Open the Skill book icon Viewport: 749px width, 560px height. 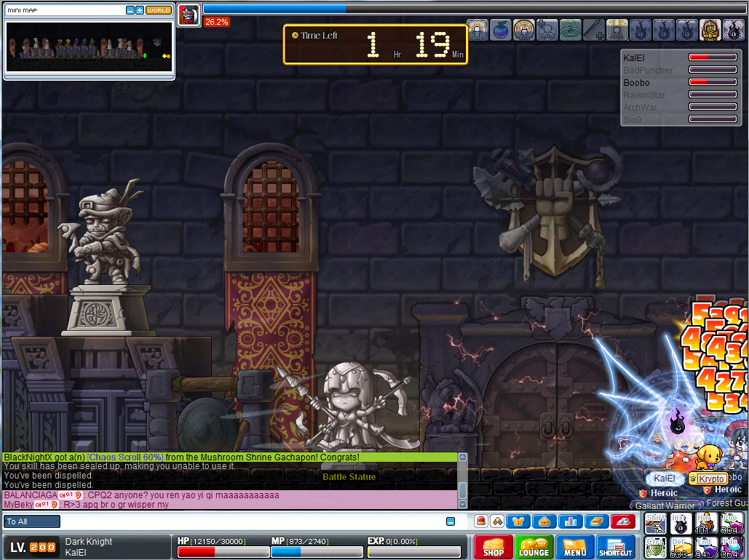point(597,521)
